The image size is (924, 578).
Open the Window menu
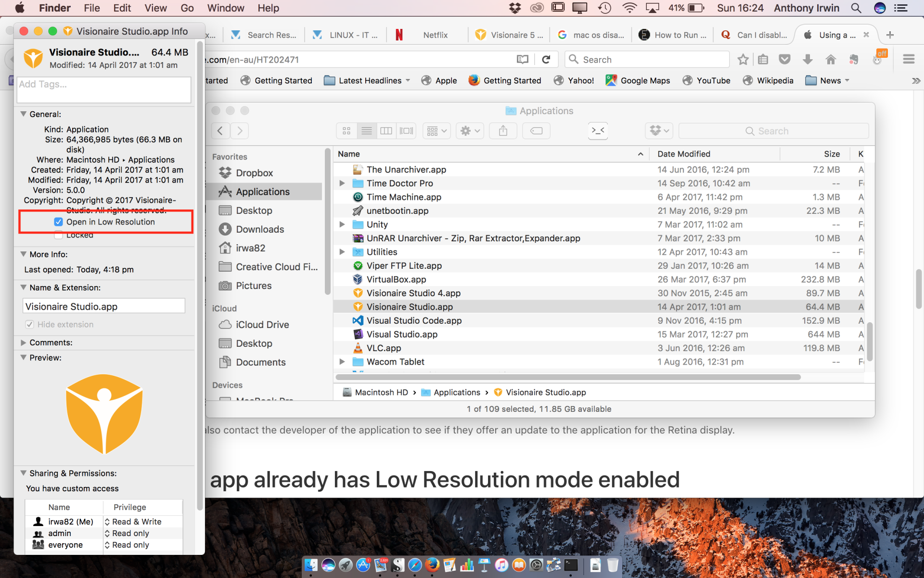coord(226,8)
